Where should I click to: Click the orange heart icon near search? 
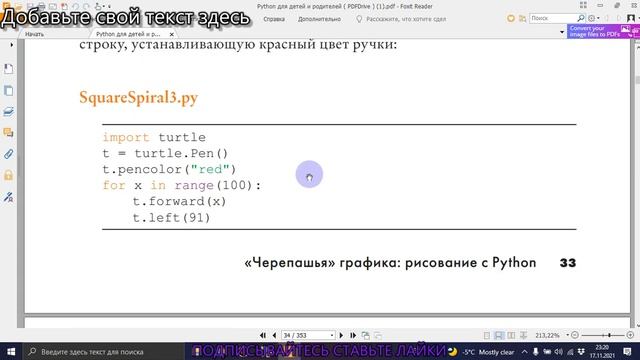[511, 18]
